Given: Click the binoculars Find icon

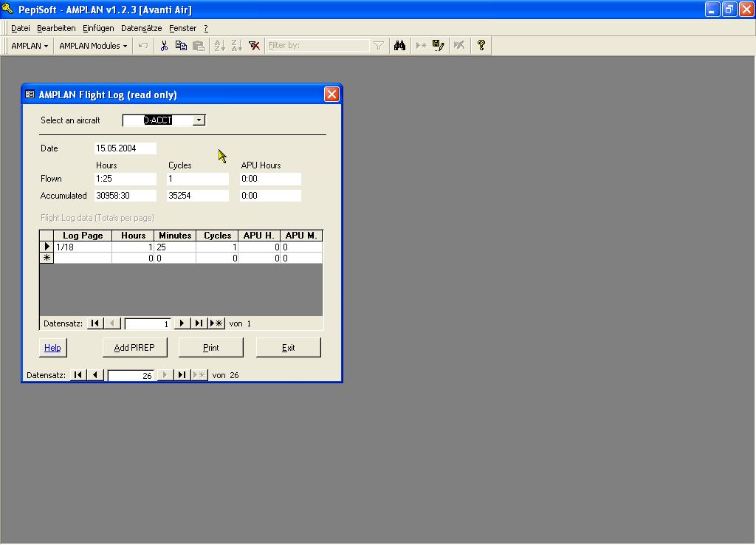Looking at the screenshot, I should pyautogui.click(x=399, y=46).
